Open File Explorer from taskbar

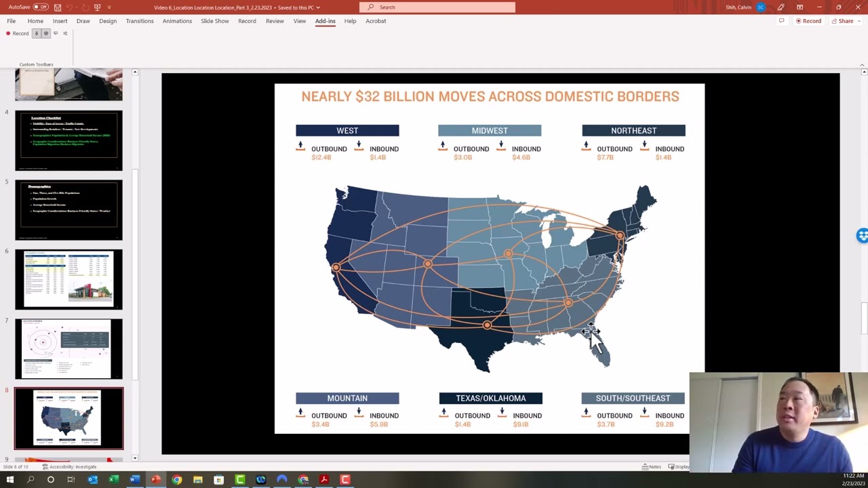point(198,480)
